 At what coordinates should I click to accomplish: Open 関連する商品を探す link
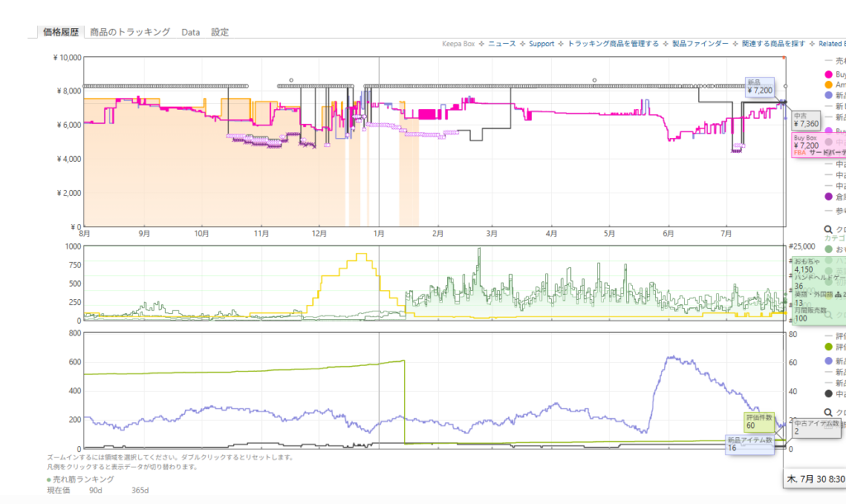click(x=773, y=44)
